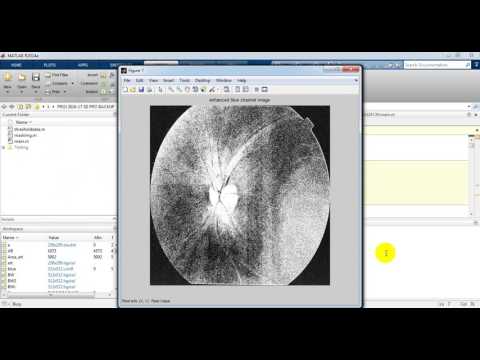Click the vertical scrollbar beside the highlighted MATLAB panel
Viewport: 480px width, 360px height.
click(471, 176)
